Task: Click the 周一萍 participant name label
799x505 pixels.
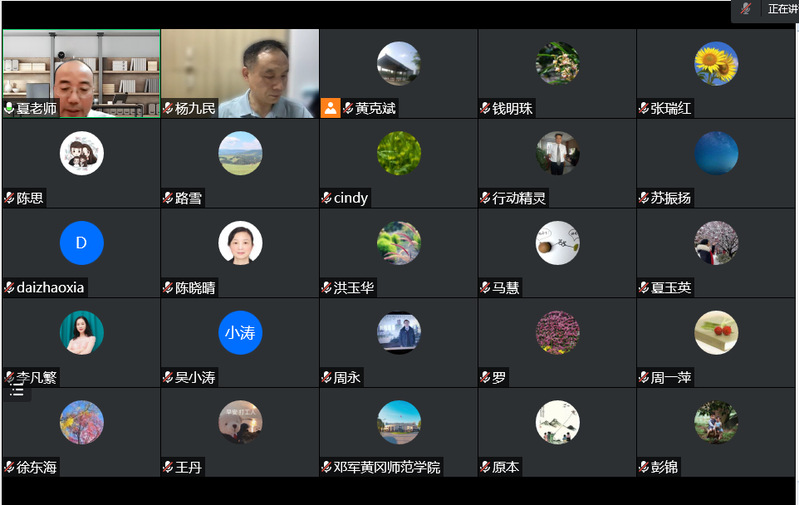Action: tap(671, 378)
